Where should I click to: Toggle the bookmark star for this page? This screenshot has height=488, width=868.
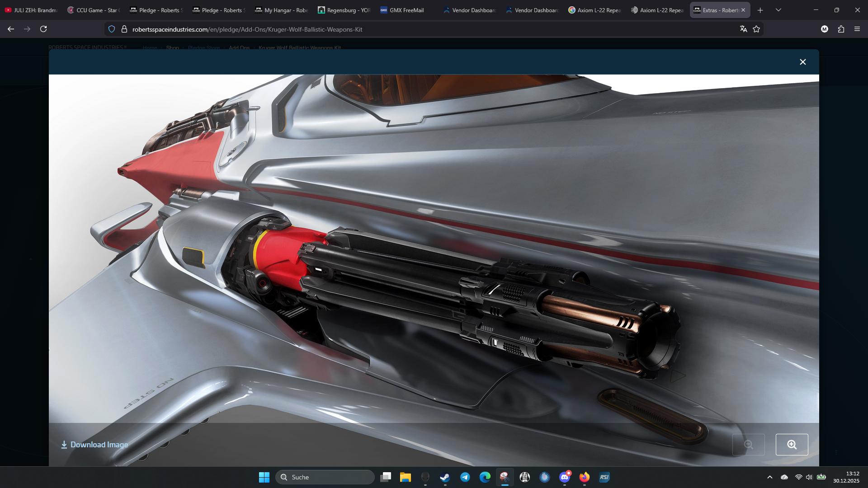point(756,28)
